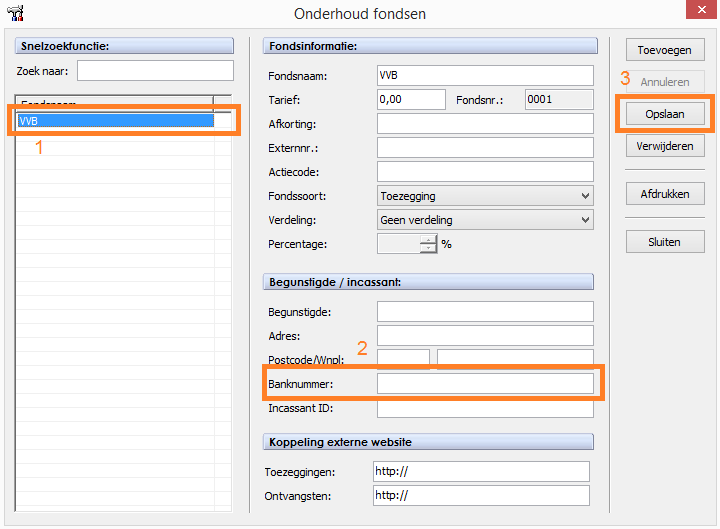Save changes with the Opslaan button
The image size is (720, 529).
click(665, 115)
